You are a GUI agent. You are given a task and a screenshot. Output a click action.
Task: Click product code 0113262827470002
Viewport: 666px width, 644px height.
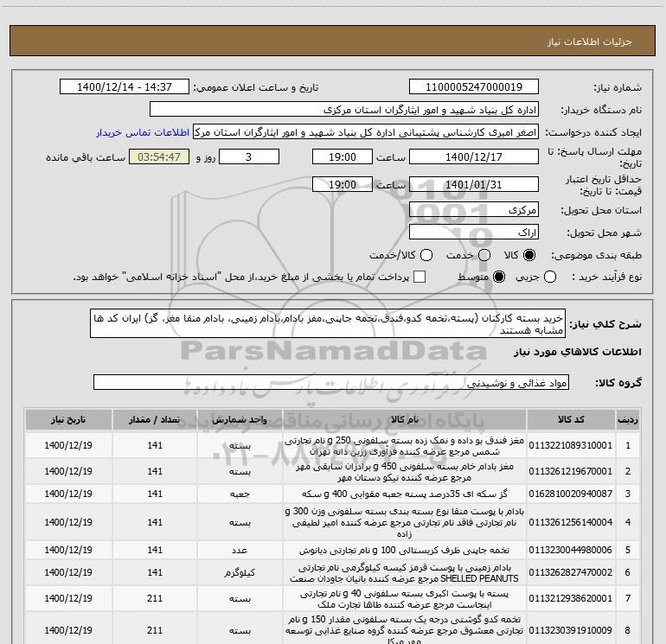click(571, 572)
